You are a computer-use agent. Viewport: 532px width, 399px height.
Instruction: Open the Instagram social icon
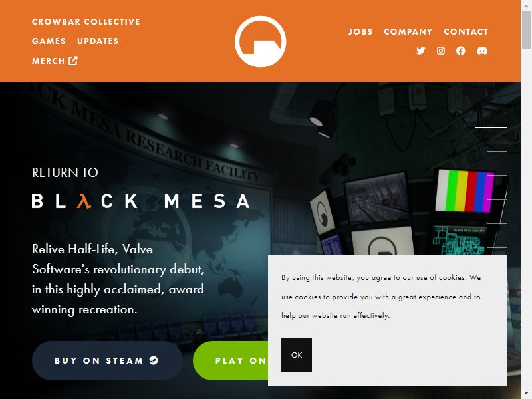(x=441, y=51)
